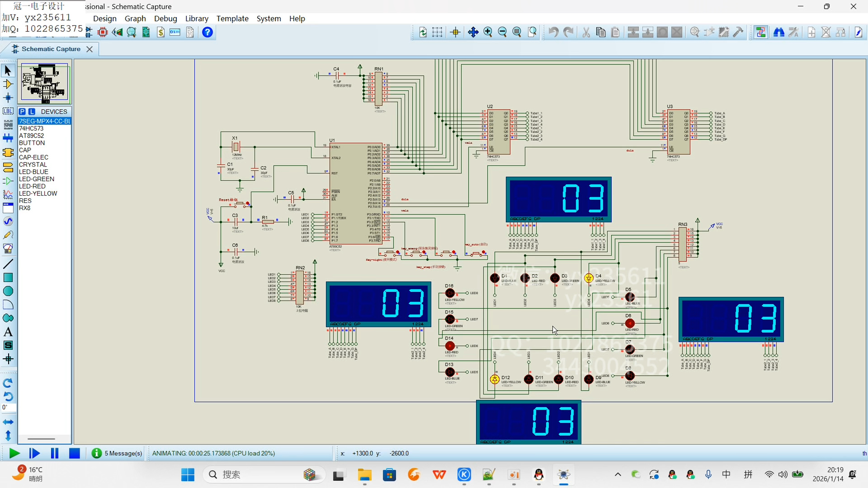
Task: Close the Schematic Capture tab
Action: coord(90,49)
